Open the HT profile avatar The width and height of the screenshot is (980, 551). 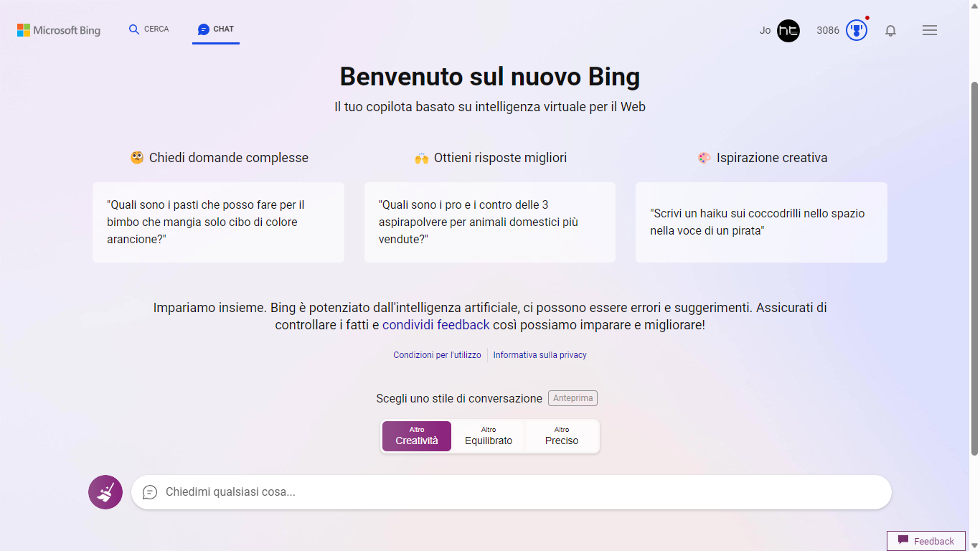point(788,30)
